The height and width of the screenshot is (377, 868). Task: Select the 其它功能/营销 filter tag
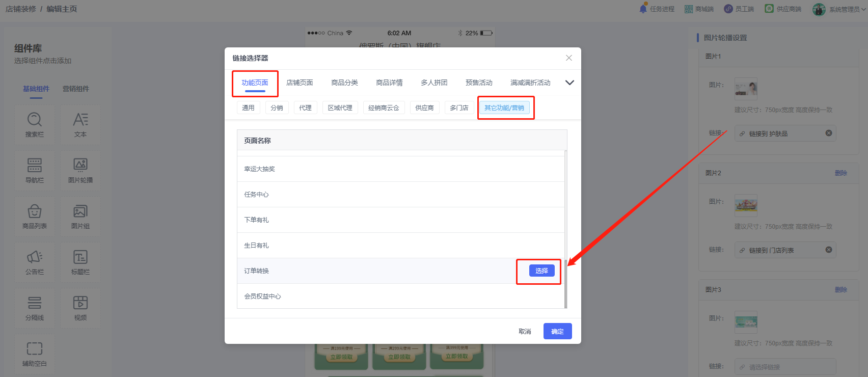[504, 107]
